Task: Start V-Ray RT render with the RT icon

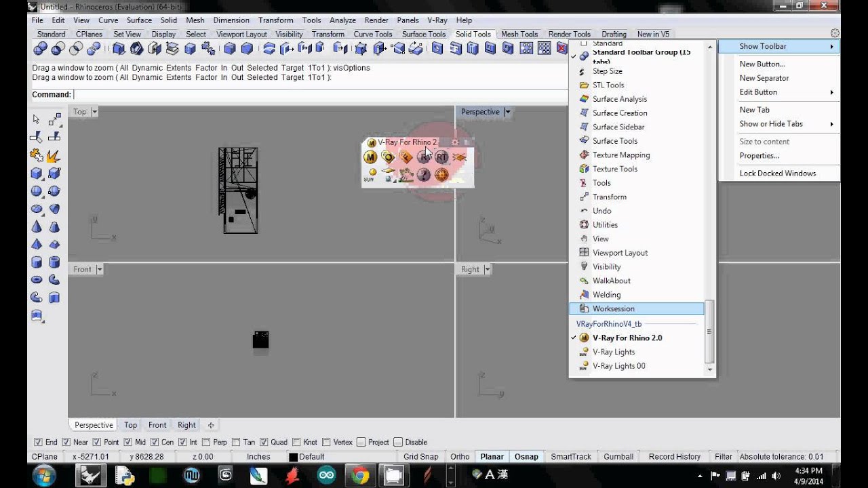Action: coord(441,157)
